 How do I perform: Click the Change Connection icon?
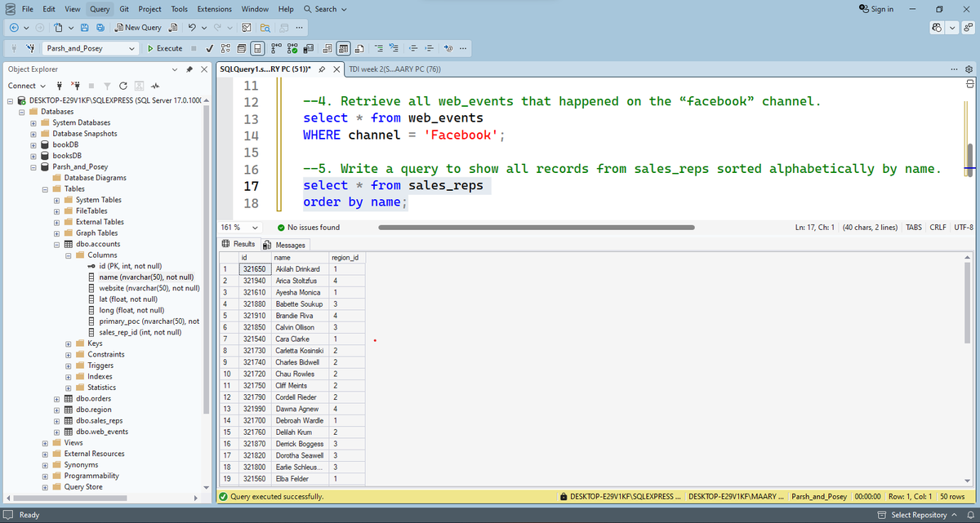(30, 48)
